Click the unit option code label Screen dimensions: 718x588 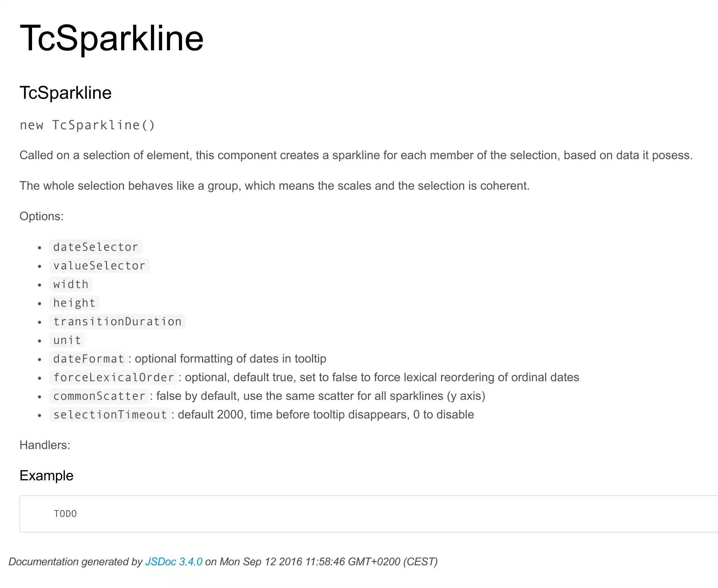pyautogui.click(x=67, y=340)
